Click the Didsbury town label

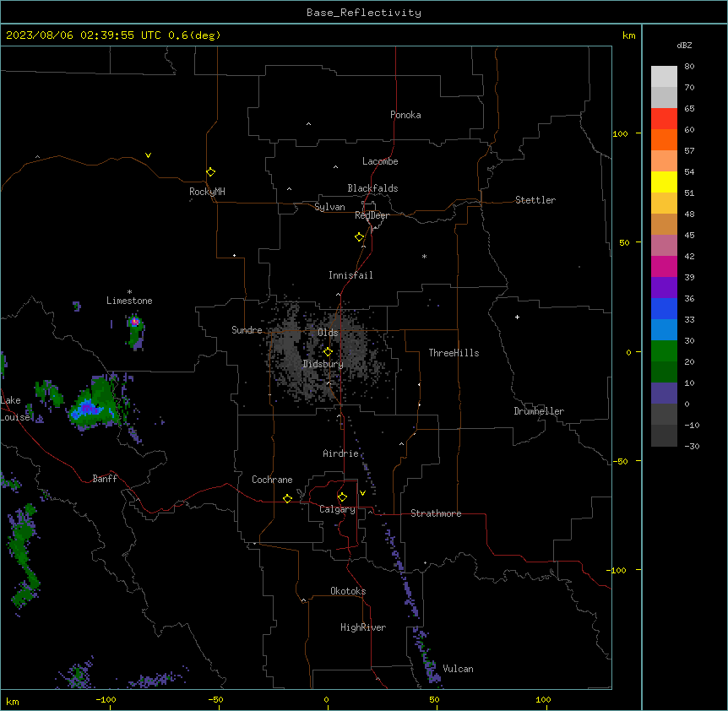click(x=323, y=364)
